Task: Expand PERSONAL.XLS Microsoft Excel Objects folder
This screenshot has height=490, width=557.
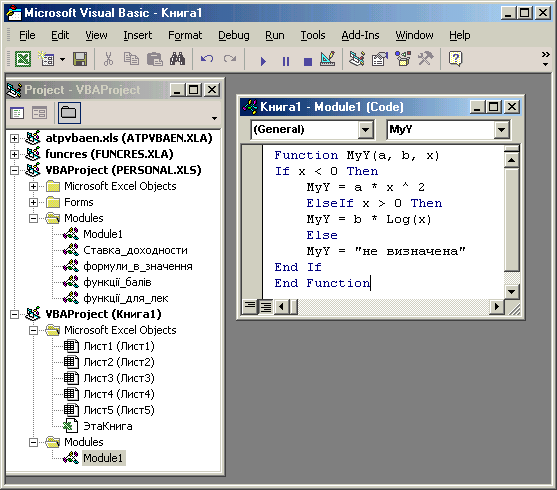Action: pyautogui.click(x=33, y=186)
